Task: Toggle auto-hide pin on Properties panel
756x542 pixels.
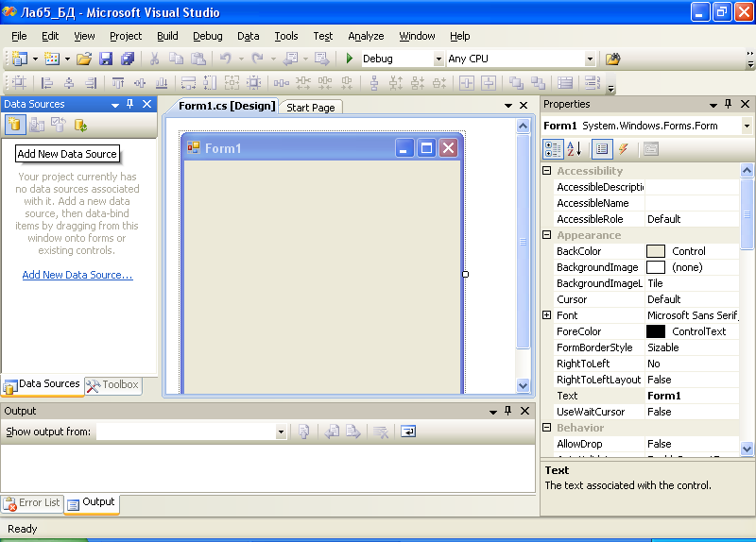Action: [x=728, y=104]
